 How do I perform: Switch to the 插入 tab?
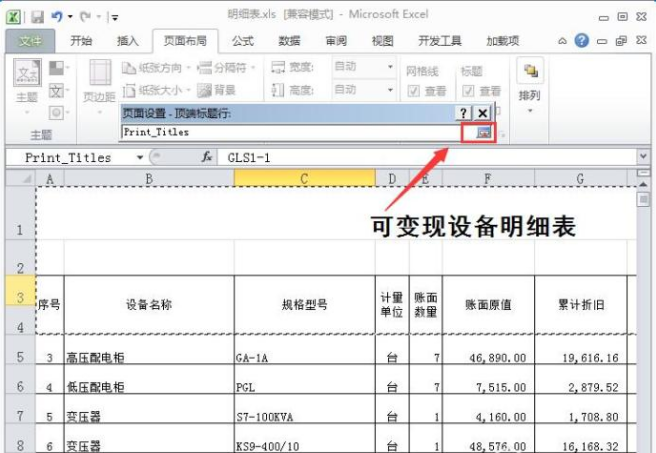coord(128,41)
